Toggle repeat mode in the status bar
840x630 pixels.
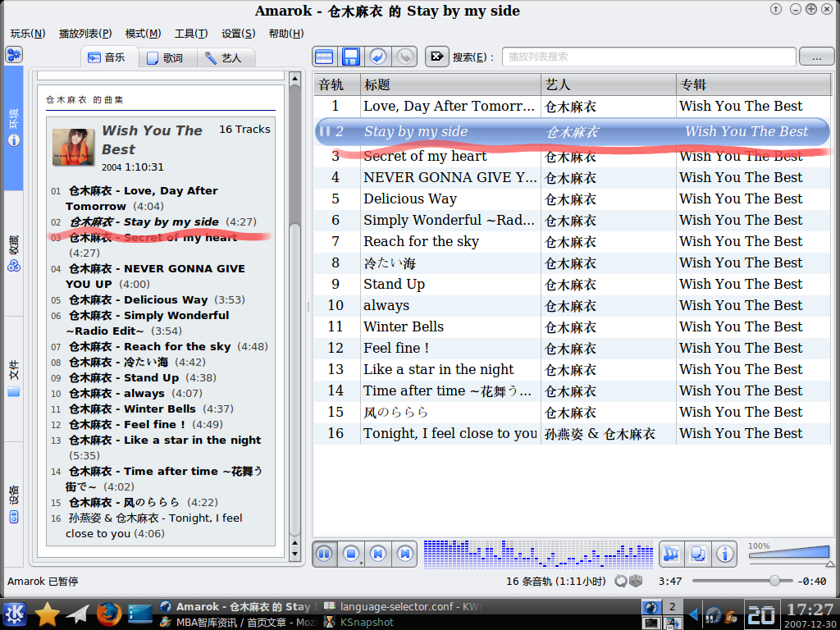point(621,582)
